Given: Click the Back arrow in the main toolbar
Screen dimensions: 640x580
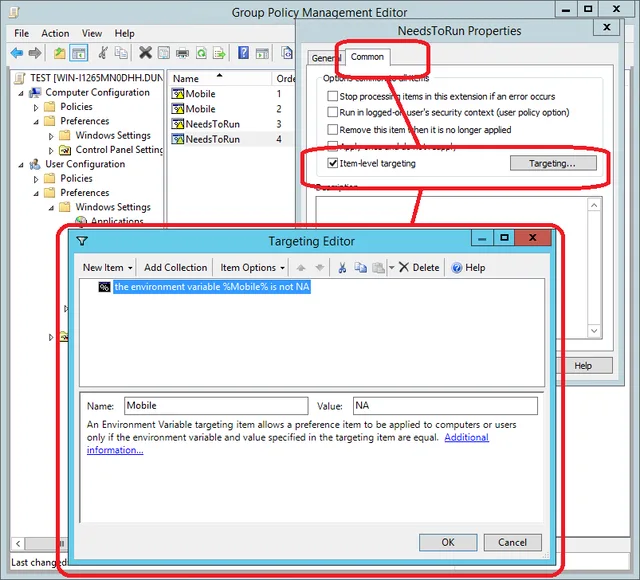Looking at the screenshot, I should [x=17, y=53].
